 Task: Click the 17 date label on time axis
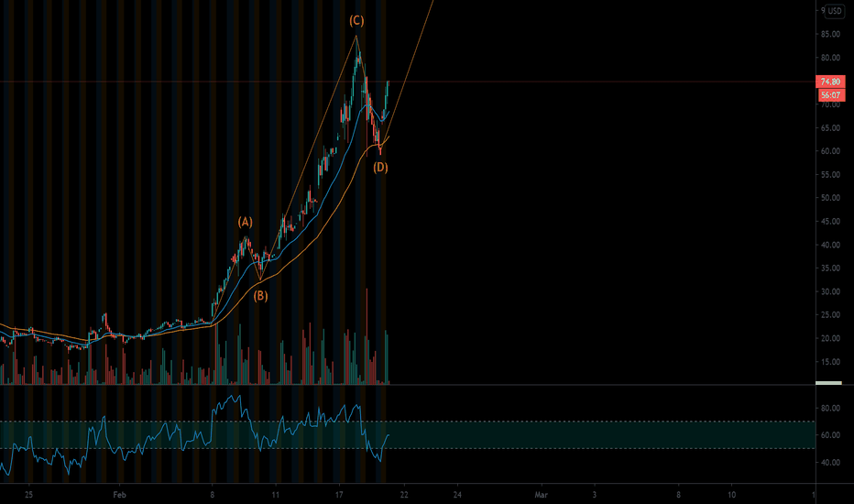click(339, 495)
